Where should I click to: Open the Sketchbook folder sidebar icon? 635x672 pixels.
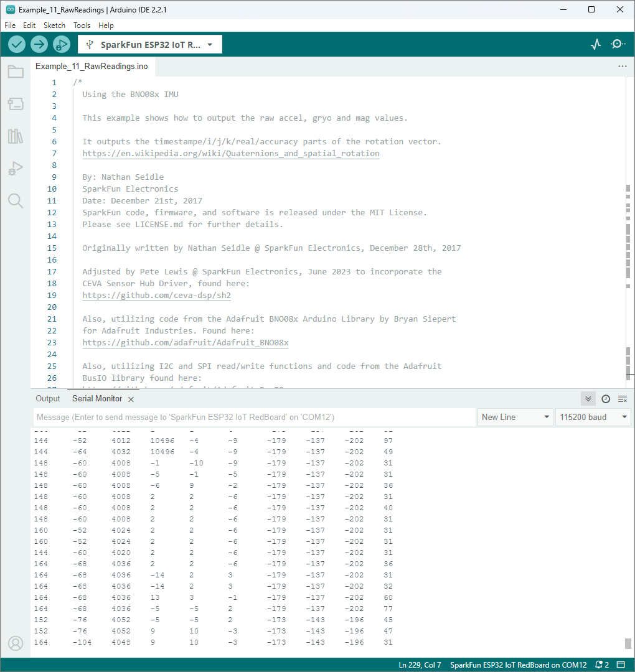tap(16, 72)
